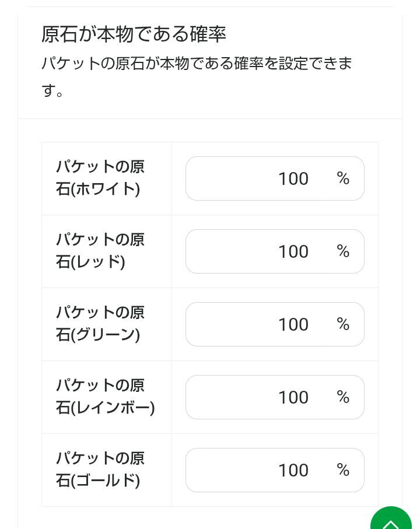Viewport: 420px width, 529px height.
Task: Click the パケットの原石(ホワイト) row label
Action: tap(100, 178)
